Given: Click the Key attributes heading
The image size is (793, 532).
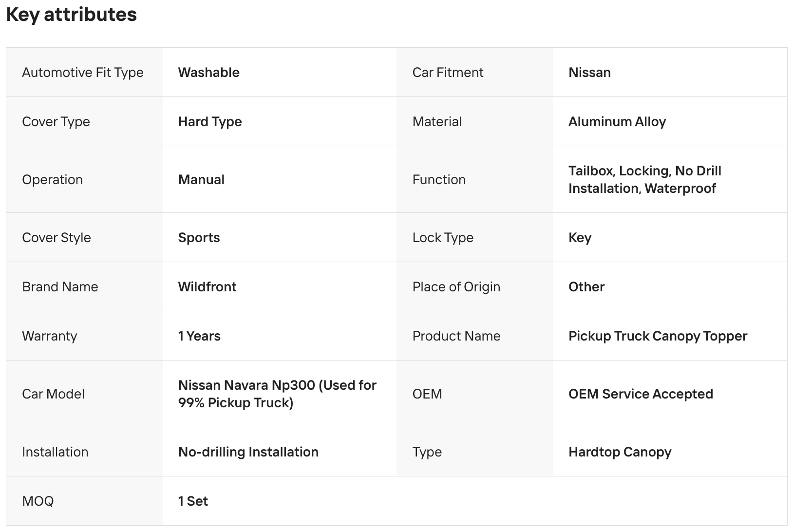Looking at the screenshot, I should click(x=71, y=15).
